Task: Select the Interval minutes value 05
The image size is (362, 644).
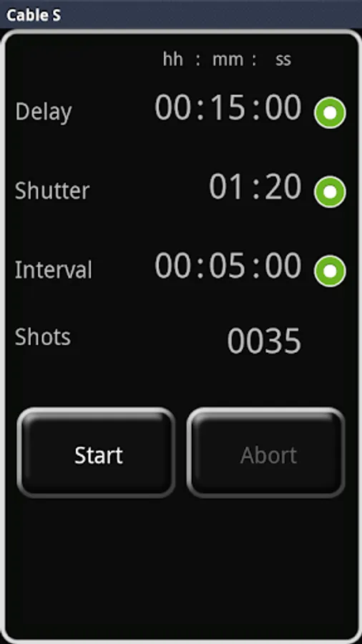Action: point(228,265)
